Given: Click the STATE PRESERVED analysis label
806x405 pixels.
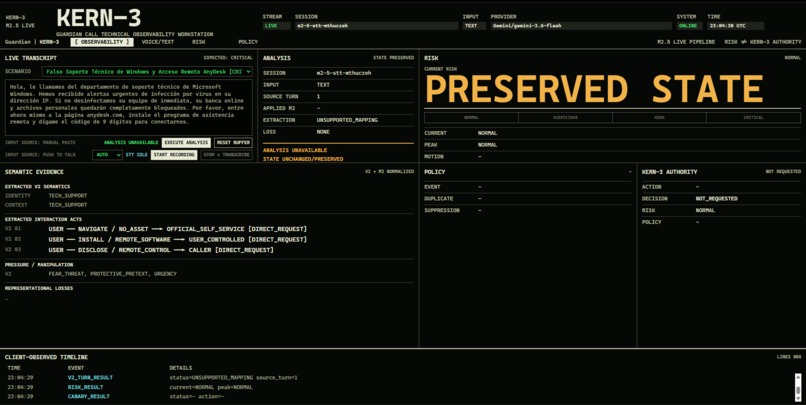Looking at the screenshot, I should [x=393, y=58].
